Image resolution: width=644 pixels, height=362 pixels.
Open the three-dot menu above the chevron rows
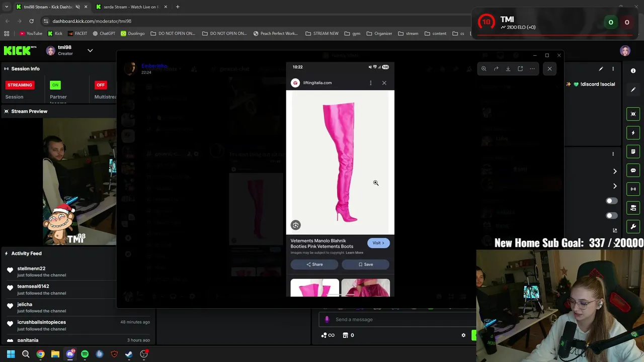coord(613,154)
